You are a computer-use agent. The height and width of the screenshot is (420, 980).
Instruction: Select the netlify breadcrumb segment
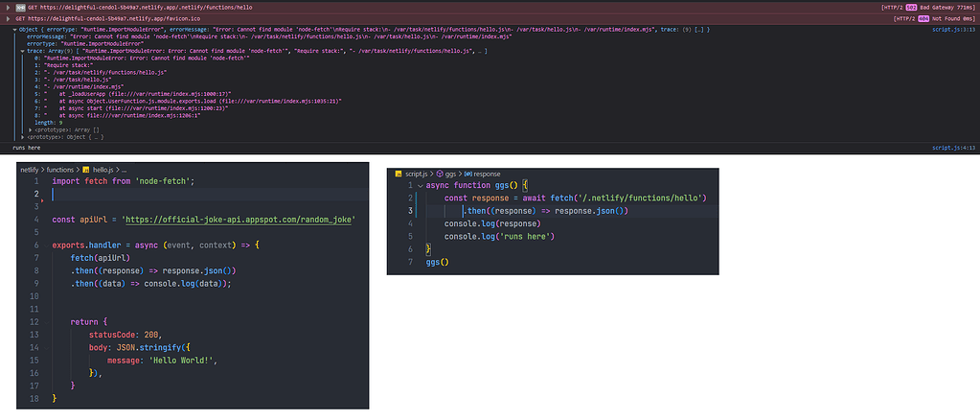[x=30, y=170]
